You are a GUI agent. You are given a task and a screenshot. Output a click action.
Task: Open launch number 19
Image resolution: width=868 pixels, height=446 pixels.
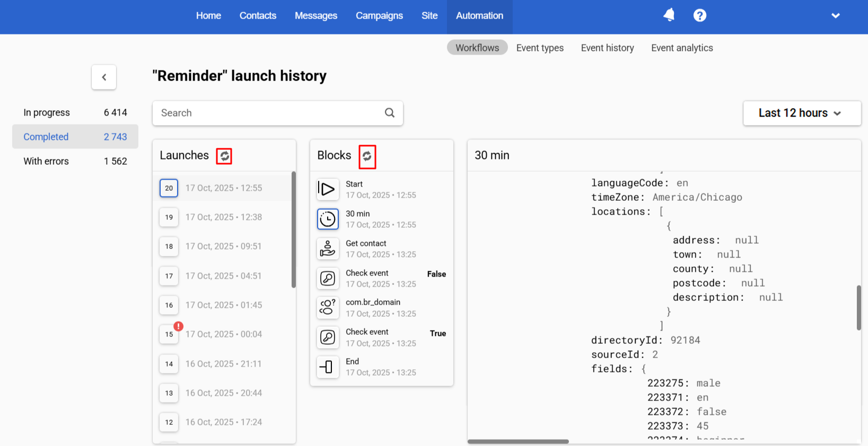169,217
